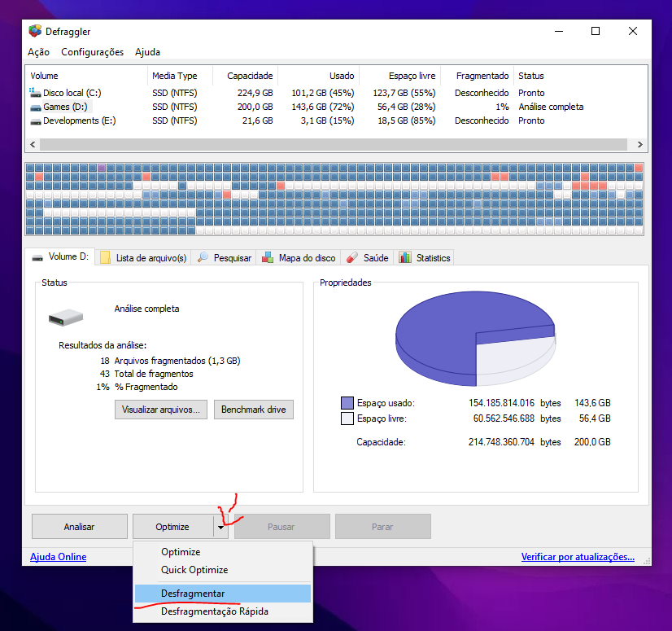This screenshot has height=631, width=672.
Task: Sort by the Fragmentado column header
Action: 477,76
